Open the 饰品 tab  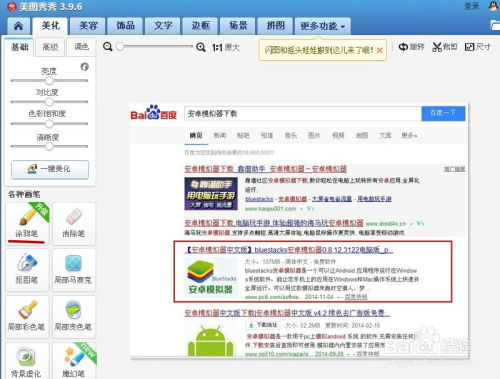125,26
